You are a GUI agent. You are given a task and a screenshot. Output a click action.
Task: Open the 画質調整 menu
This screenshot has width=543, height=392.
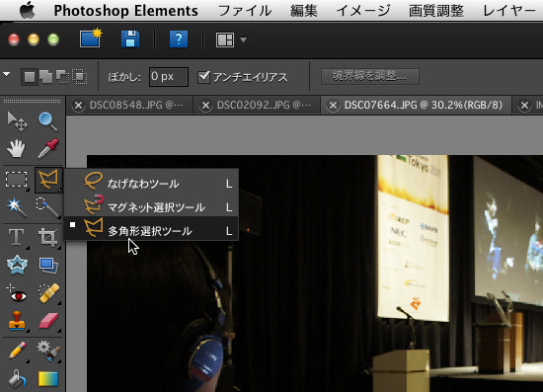[436, 11]
